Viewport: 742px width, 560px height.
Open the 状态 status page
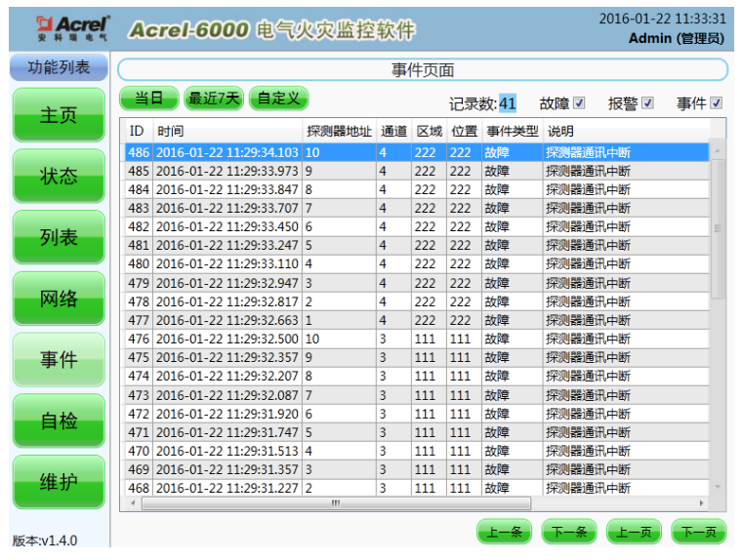(59, 177)
